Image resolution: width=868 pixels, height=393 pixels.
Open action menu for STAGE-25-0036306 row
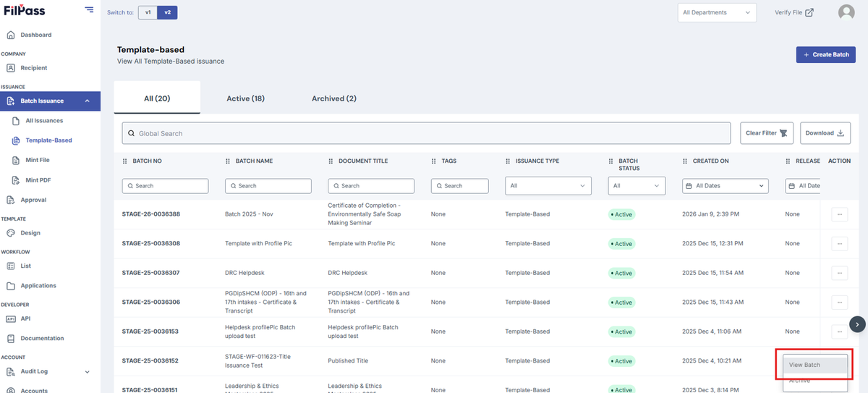(840, 303)
